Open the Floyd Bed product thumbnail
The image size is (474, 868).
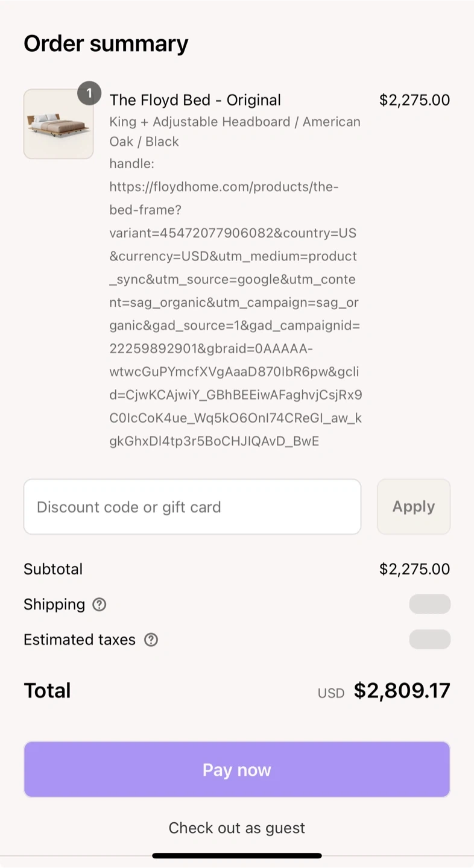tap(58, 125)
